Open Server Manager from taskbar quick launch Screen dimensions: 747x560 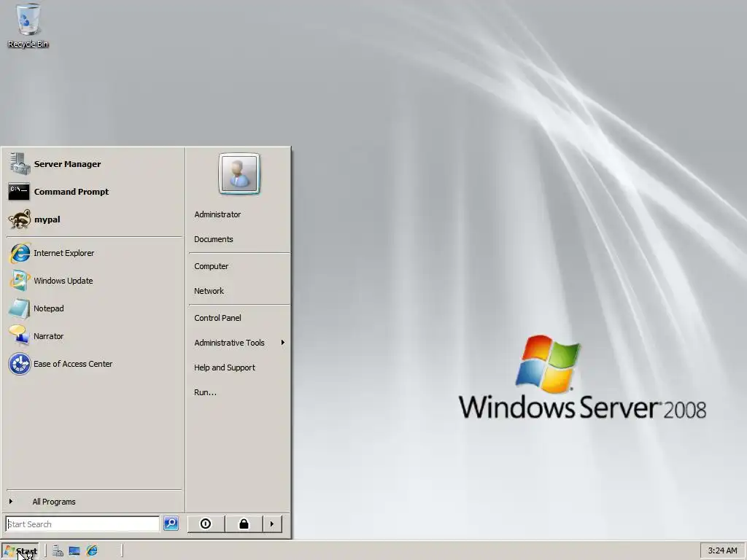58,551
